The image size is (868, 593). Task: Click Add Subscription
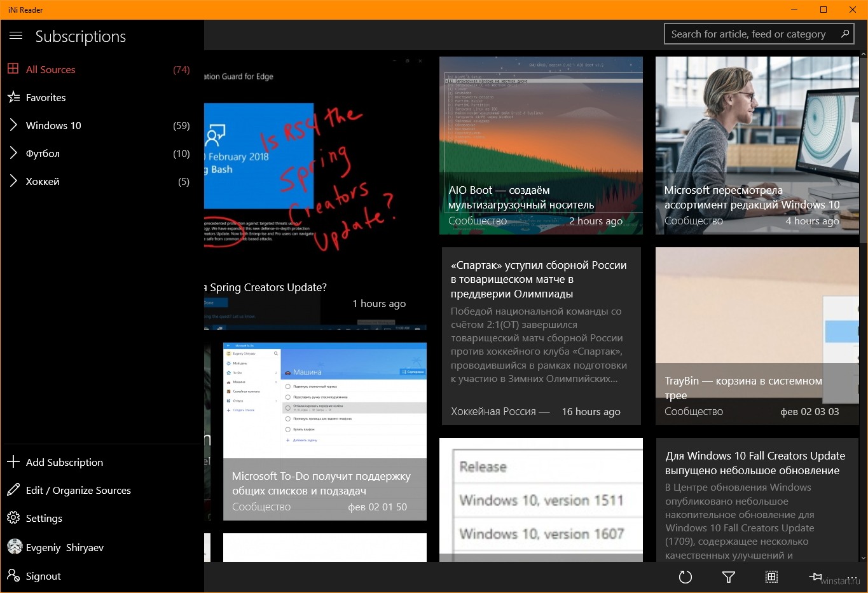point(102,462)
